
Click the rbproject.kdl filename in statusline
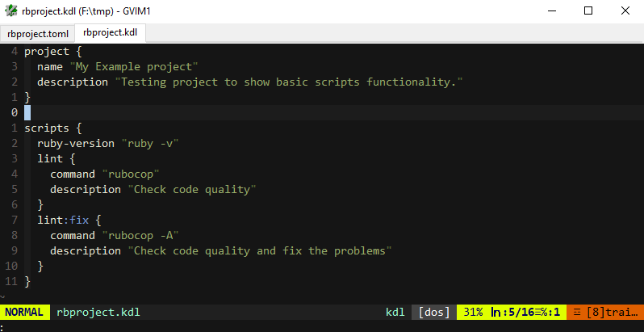92,312
